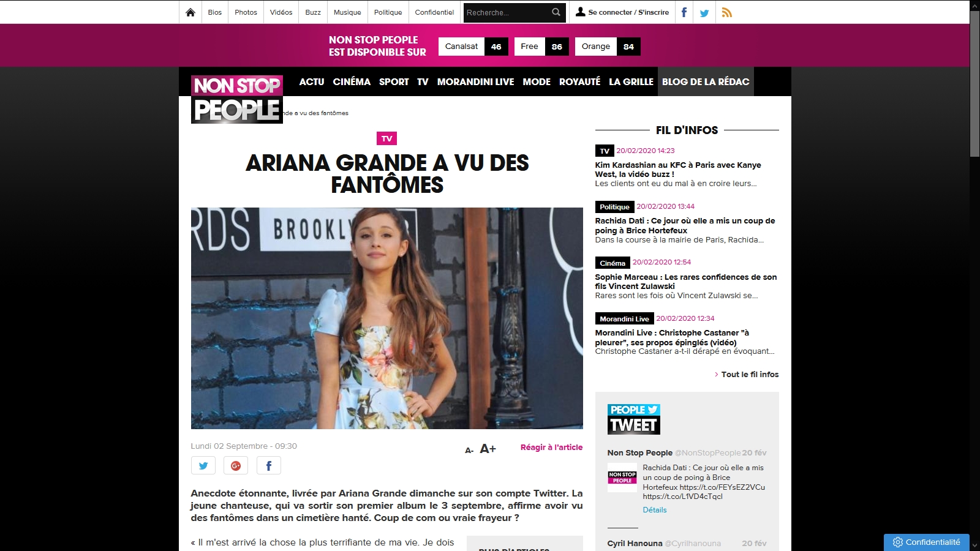Open the RSS feed icon

pos(727,12)
